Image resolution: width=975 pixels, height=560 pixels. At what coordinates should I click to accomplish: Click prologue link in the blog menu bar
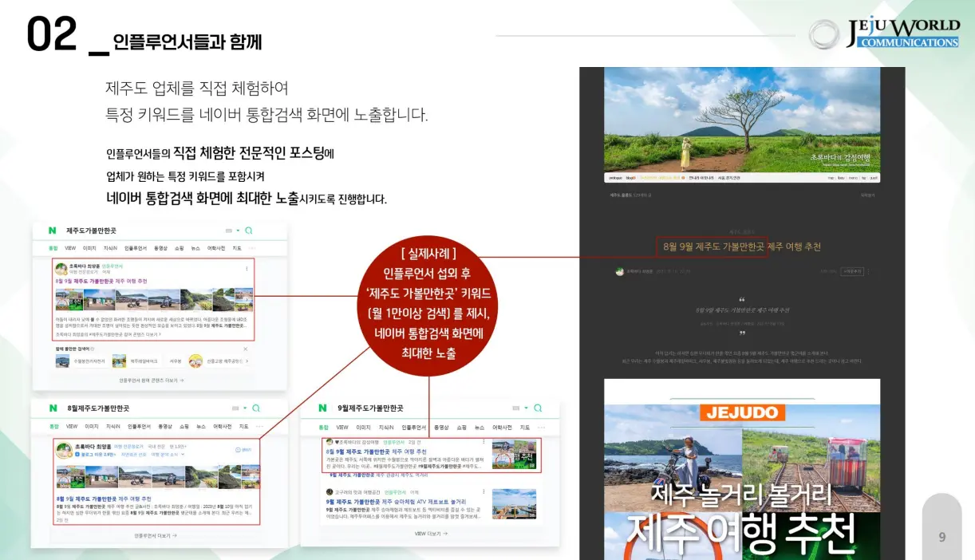pos(615,178)
